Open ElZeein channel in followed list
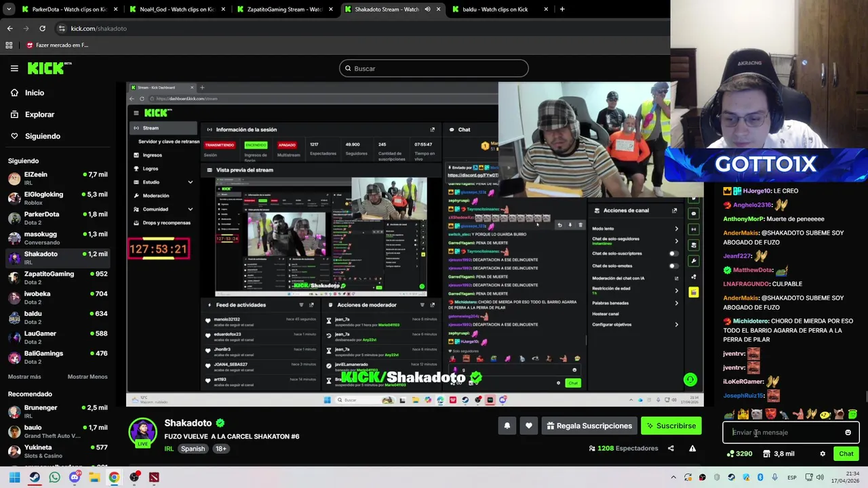 [58, 178]
